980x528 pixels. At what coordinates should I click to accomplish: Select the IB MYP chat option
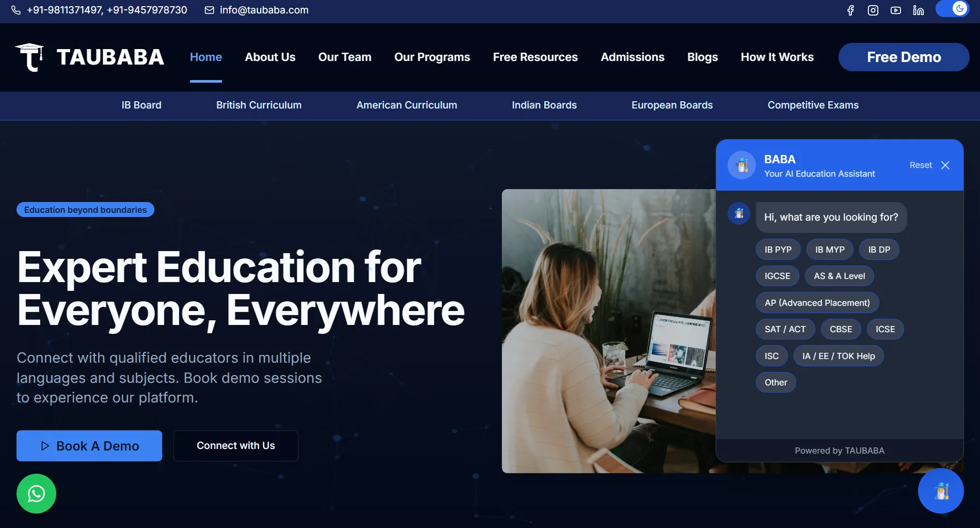click(830, 250)
